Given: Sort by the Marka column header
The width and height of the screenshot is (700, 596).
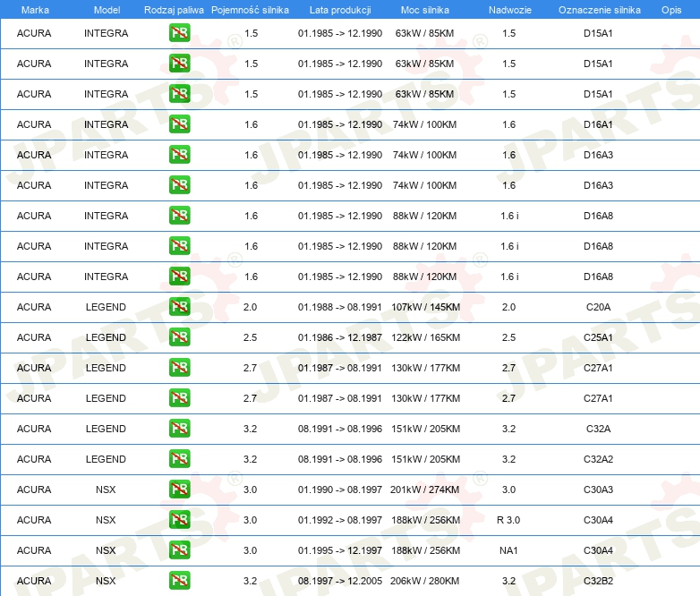Looking at the screenshot, I should [35, 10].
